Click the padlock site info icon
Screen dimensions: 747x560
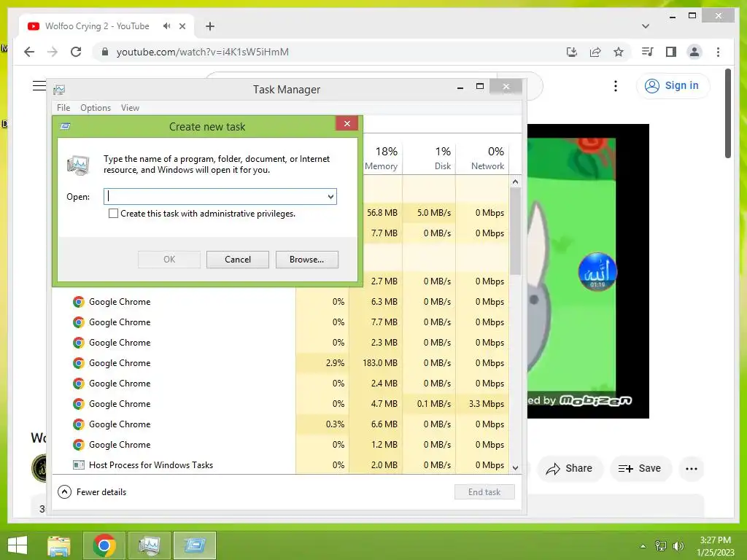(105, 52)
